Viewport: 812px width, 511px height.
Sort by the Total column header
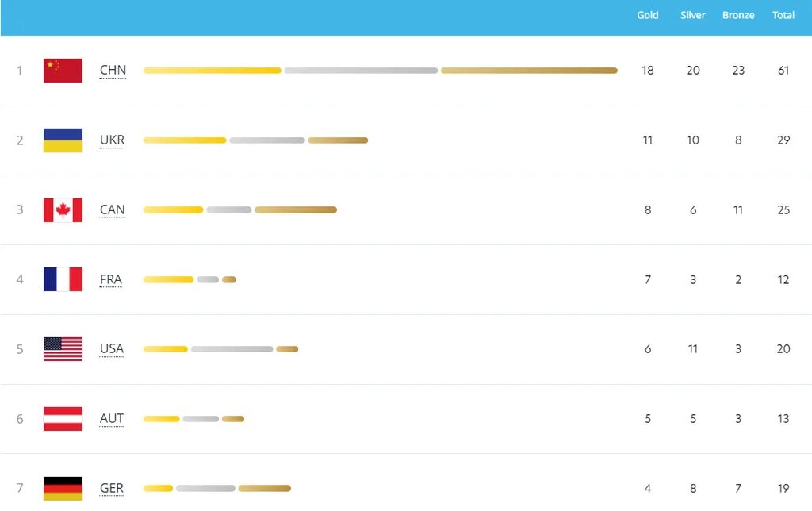(x=783, y=16)
